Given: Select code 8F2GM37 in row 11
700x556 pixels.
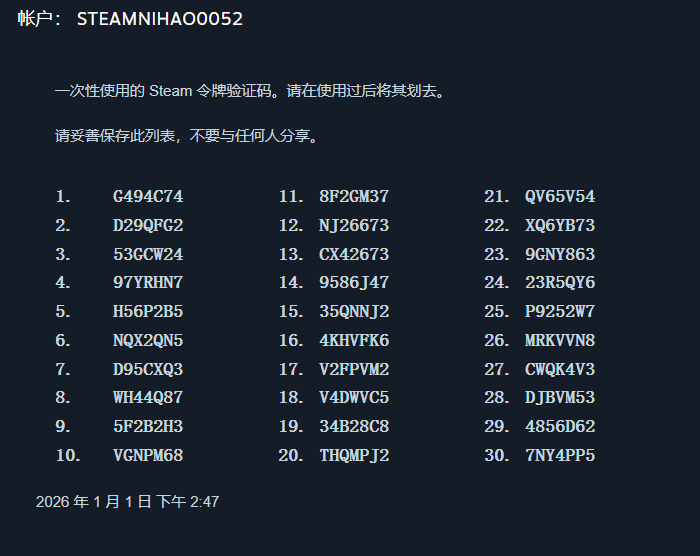Looking at the screenshot, I should click(354, 196).
